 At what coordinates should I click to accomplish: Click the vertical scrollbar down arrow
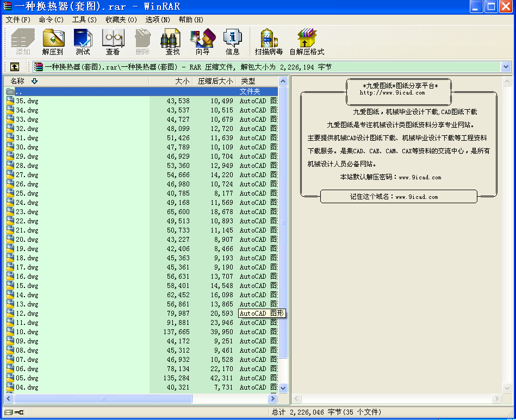(283, 388)
